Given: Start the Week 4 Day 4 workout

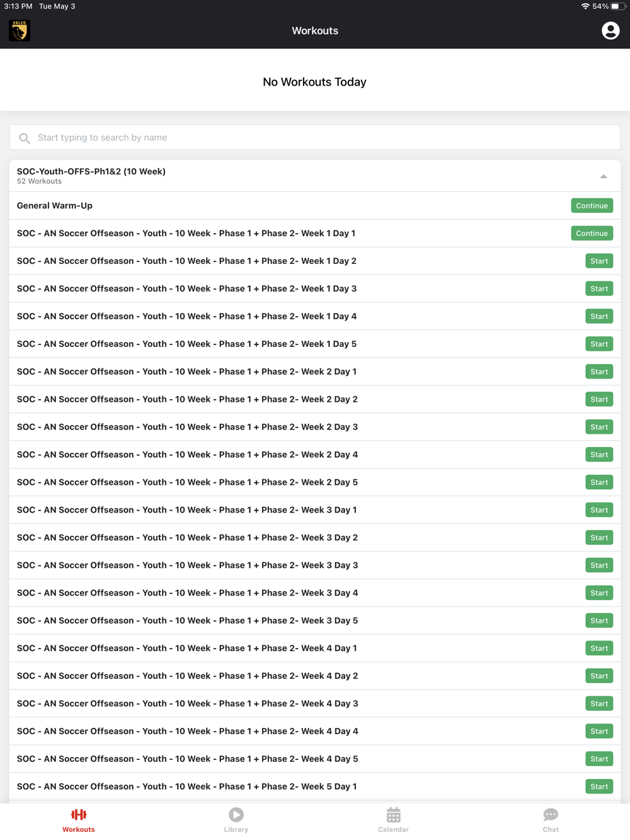Looking at the screenshot, I should [x=599, y=732].
